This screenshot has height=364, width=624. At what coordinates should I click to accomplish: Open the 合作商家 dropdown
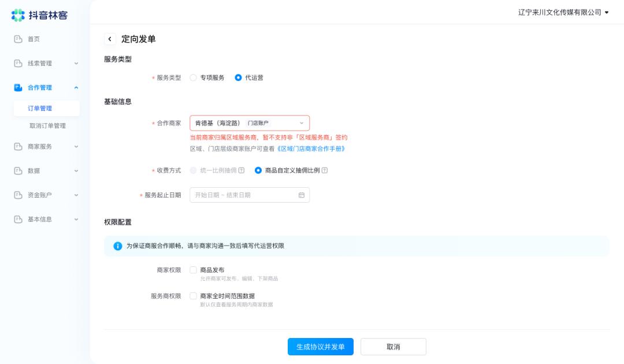coord(250,123)
